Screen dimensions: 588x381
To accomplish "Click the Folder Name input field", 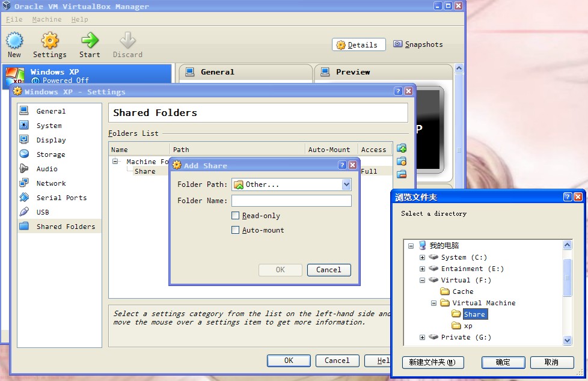I will coord(292,201).
